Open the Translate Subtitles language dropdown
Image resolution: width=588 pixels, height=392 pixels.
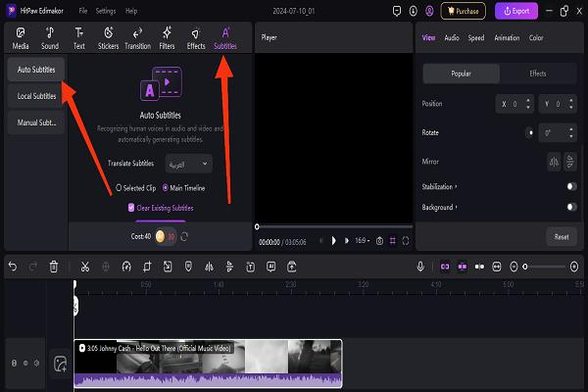(187, 164)
